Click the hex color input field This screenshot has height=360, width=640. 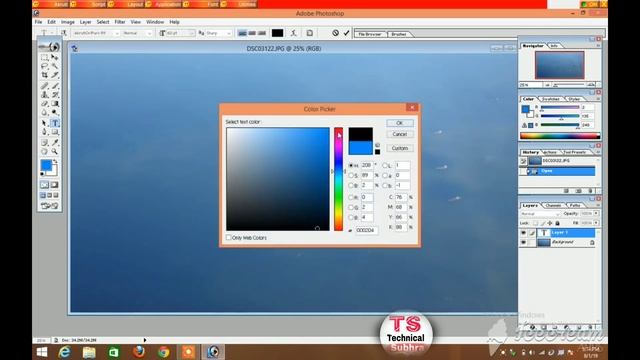point(367,230)
